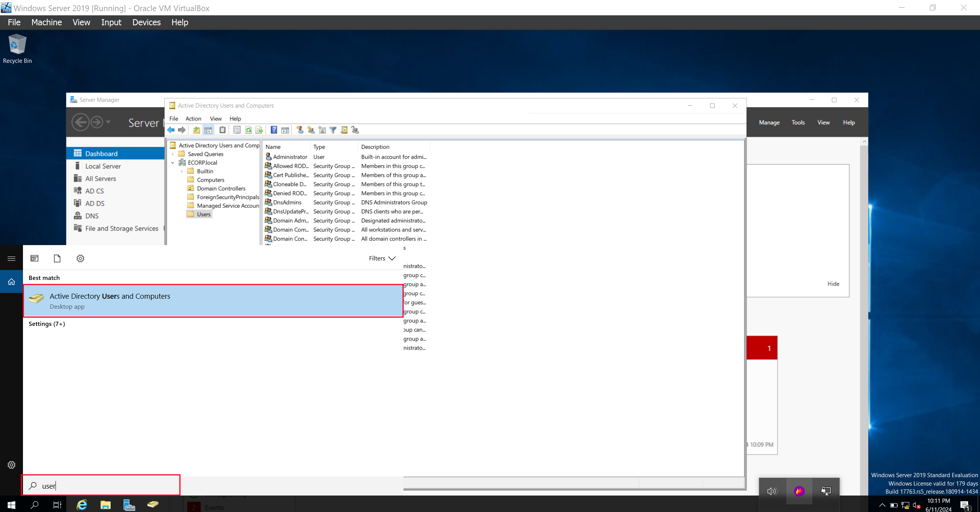Open Tools menu in Server Manager
980x512 pixels.
[798, 123]
